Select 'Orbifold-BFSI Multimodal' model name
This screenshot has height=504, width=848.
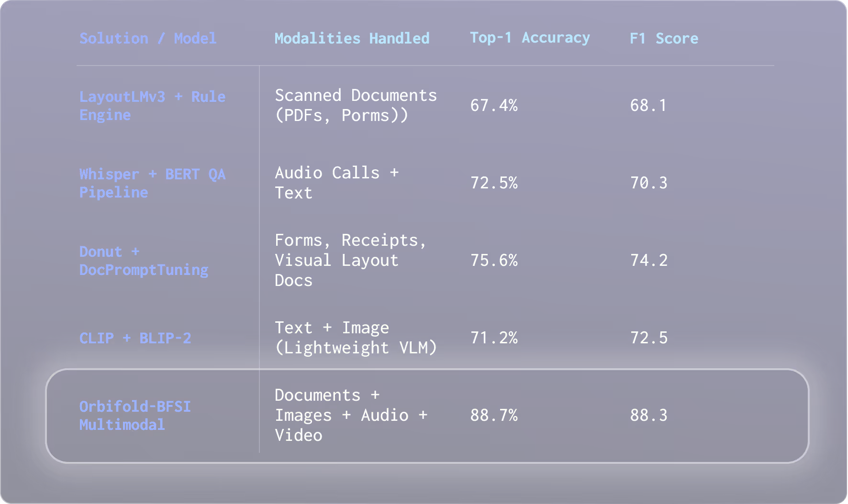tap(135, 416)
